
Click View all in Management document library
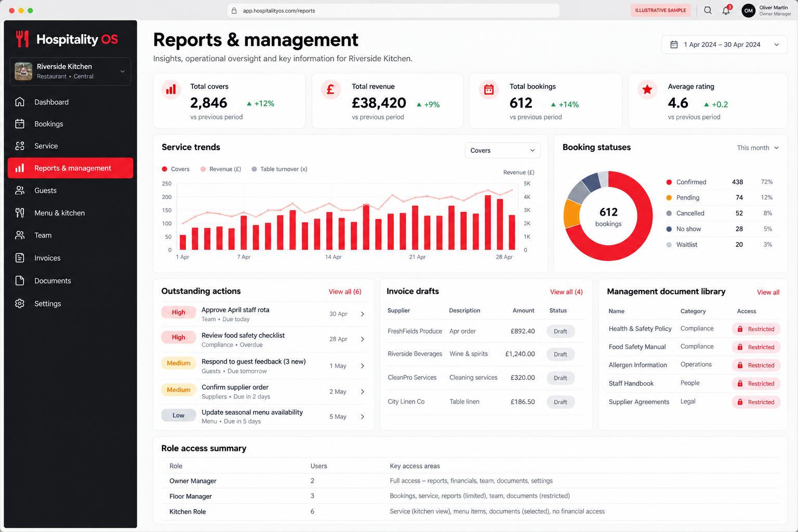point(768,292)
